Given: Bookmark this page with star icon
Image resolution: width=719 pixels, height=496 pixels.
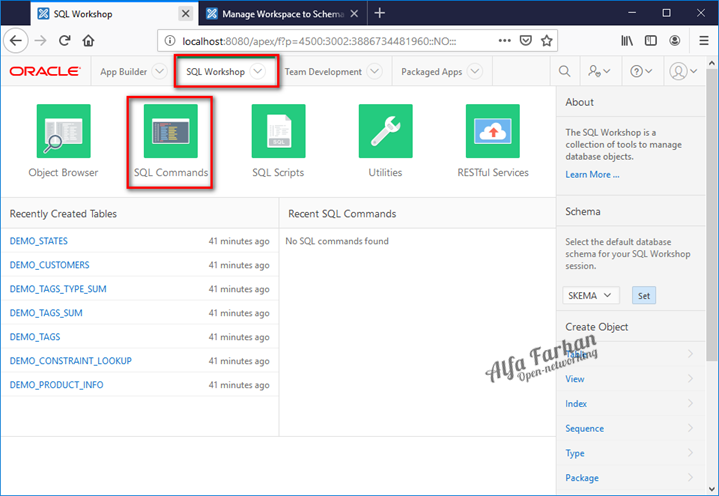Looking at the screenshot, I should coord(547,41).
